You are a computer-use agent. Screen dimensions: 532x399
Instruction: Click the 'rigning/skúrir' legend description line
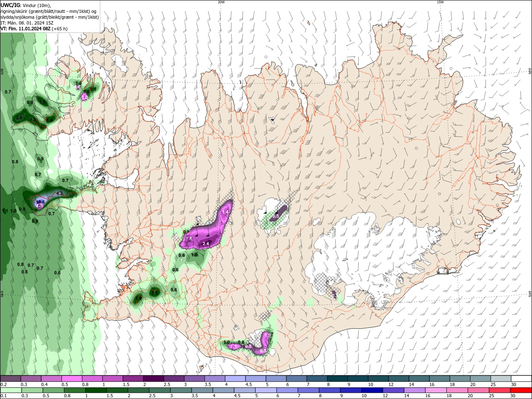[x=49, y=11]
